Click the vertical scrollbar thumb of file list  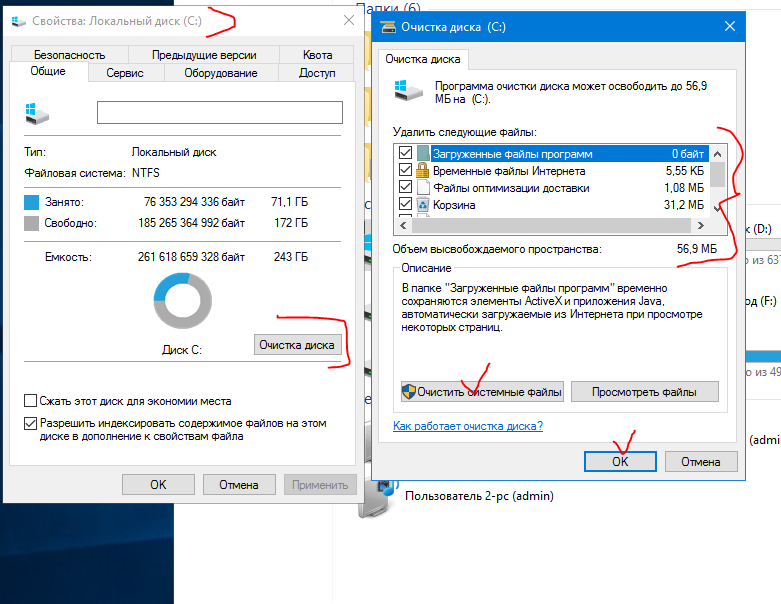717,174
